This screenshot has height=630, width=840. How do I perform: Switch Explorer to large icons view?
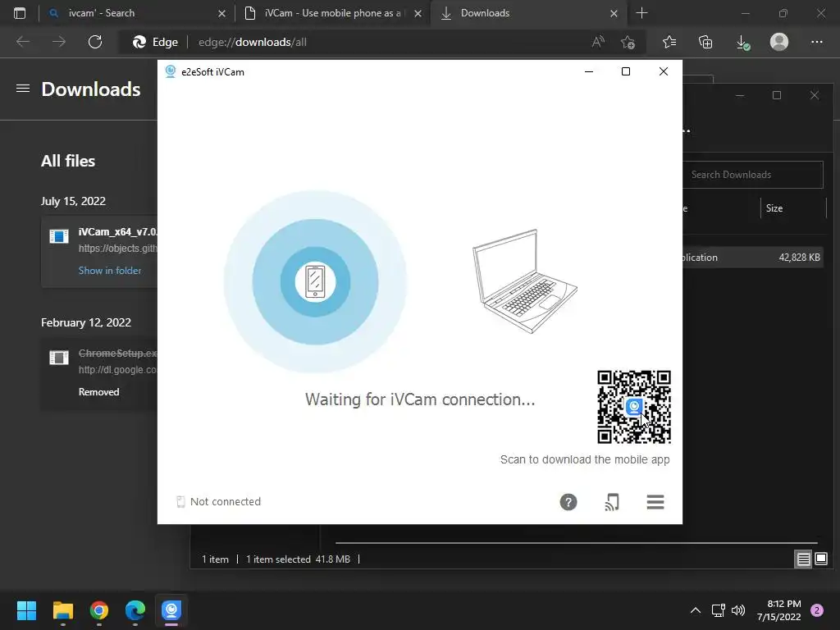click(820, 559)
